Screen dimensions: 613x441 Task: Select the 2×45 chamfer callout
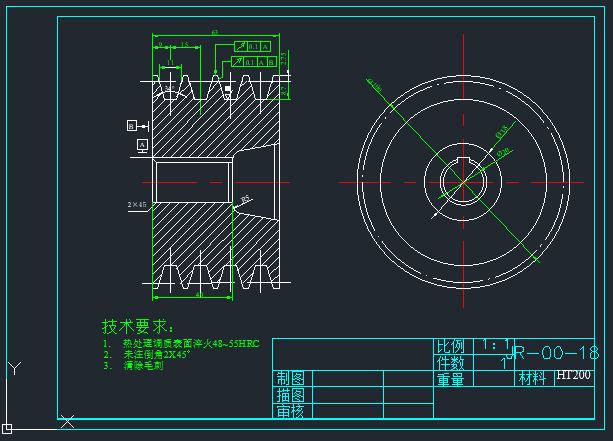[137, 204]
